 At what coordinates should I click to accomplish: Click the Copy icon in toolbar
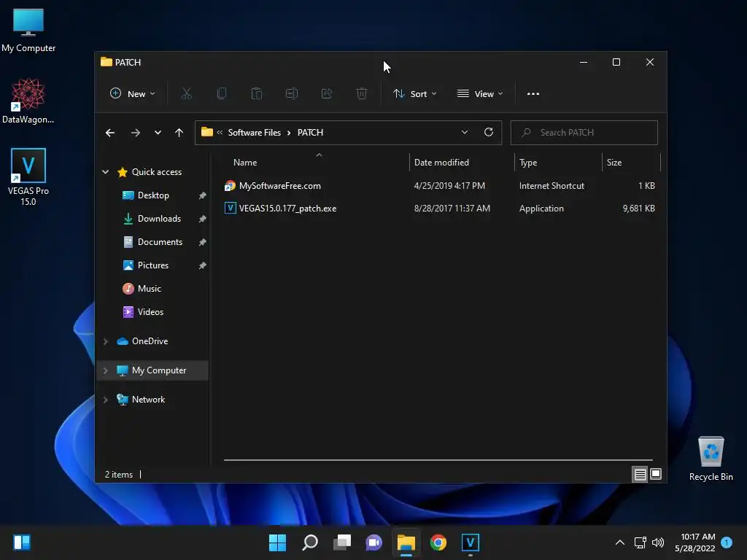click(222, 94)
